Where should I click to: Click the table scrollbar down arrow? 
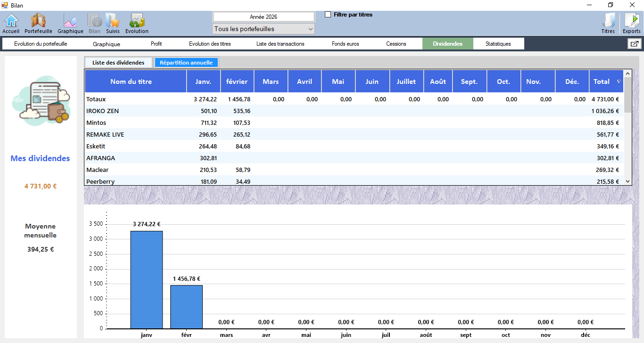point(627,181)
